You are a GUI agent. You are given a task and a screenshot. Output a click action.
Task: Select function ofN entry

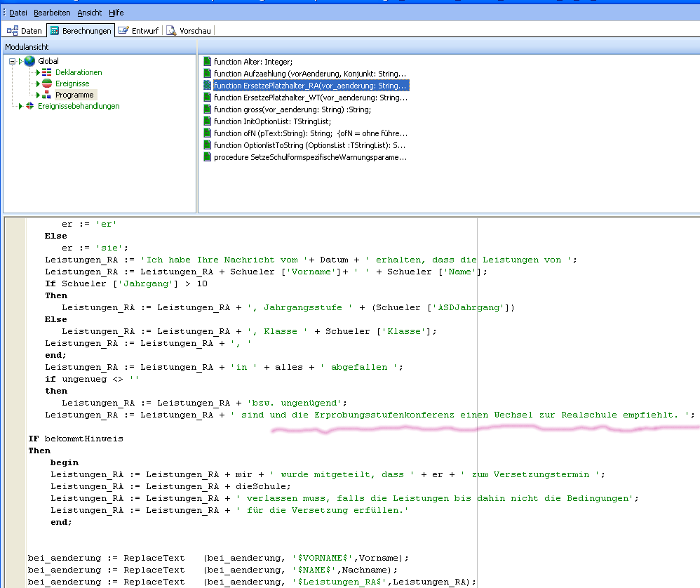311,133
